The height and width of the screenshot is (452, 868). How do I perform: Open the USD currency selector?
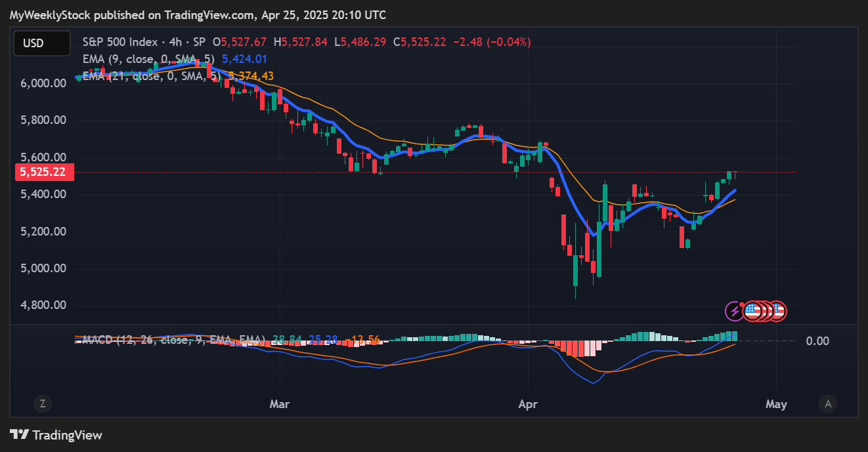point(42,43)
